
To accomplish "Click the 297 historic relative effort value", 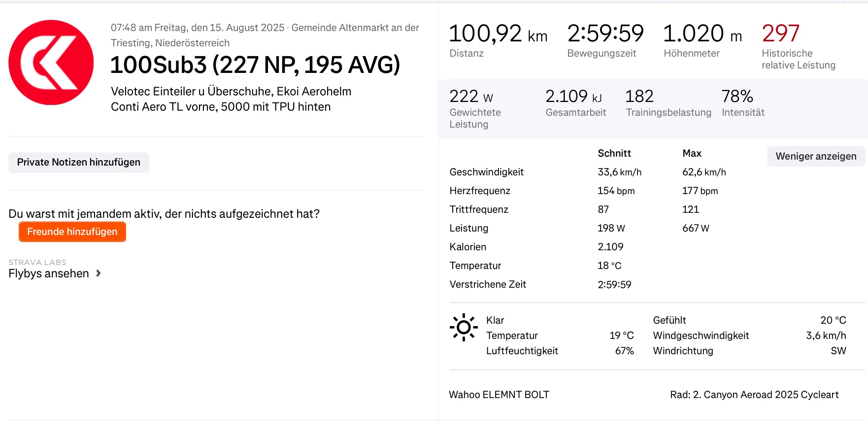I will click(x=780, y=34).
